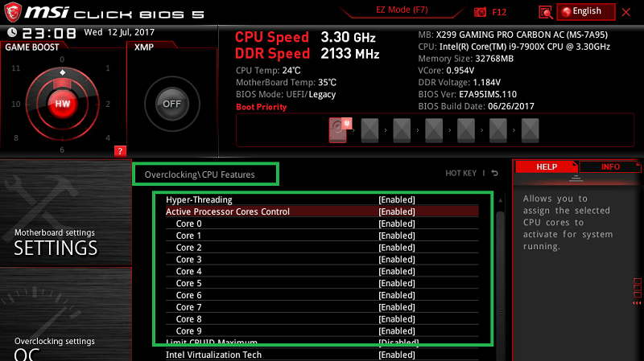Select the Hyper-Threading row label
The image size is (644, 361).
(199, 199)
